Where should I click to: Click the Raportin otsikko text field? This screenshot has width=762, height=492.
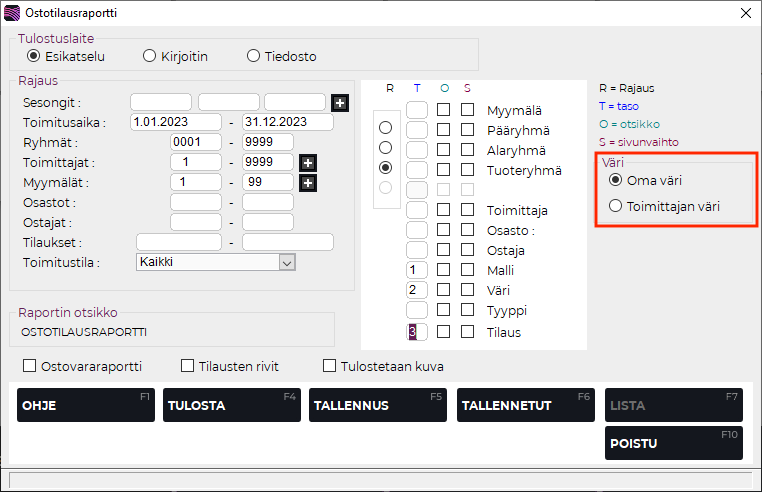click(175, 331)
